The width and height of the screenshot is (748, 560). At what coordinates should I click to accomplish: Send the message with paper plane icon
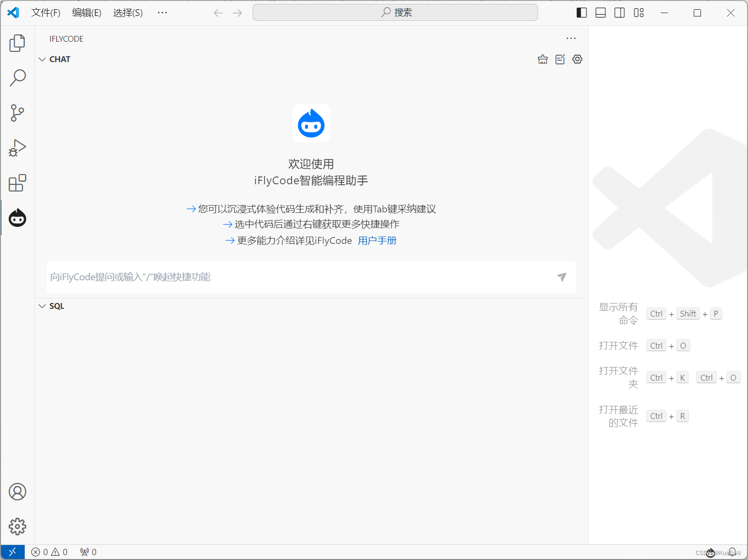(561, 277)
